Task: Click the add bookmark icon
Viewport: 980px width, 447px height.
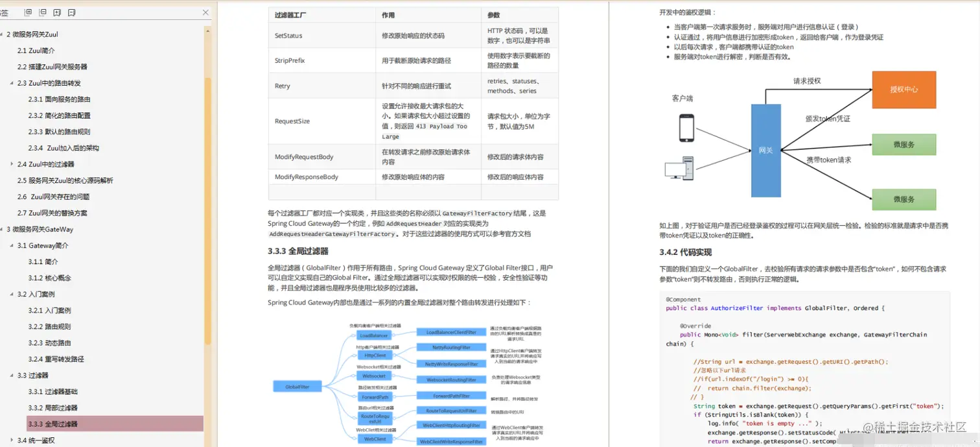Action: click(x=57, y=12)
